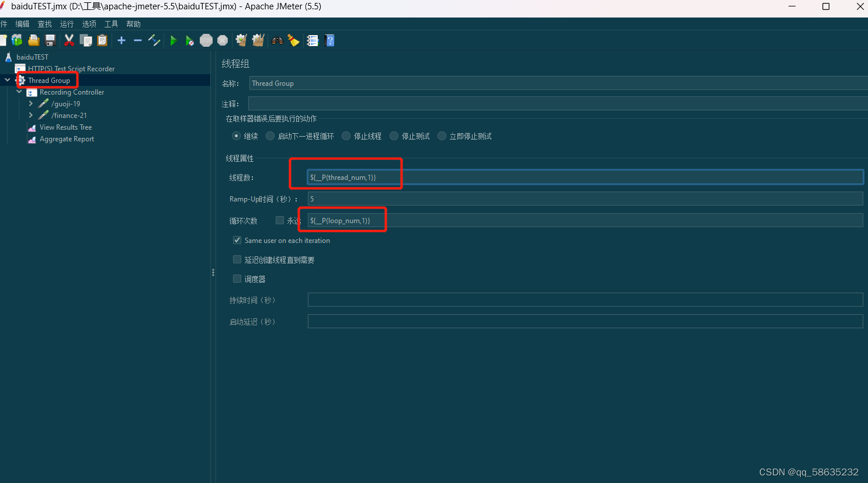868x483 pixels.
Task: Click the Ramp-Up时间 field
Action: [x=585, y=199]
